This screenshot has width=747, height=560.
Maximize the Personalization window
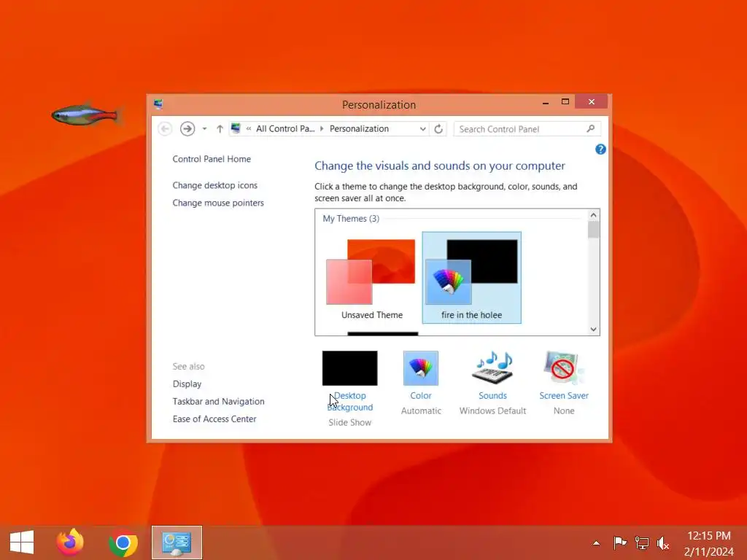click(565, 102)
